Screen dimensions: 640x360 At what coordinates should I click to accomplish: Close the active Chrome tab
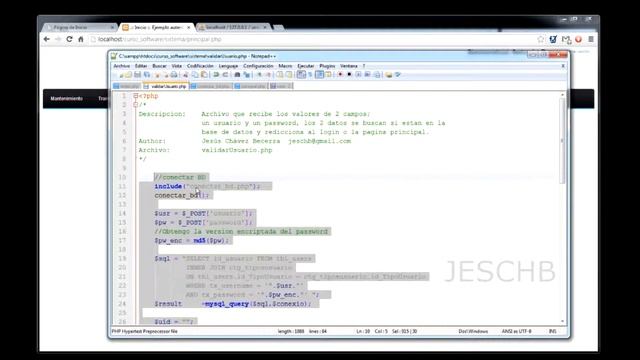(189, 27)
